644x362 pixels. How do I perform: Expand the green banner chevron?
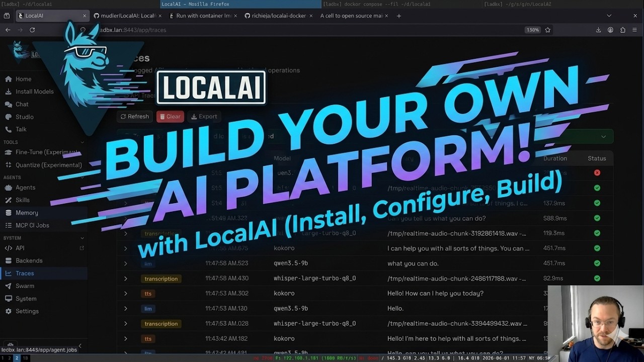coord(604,136)
